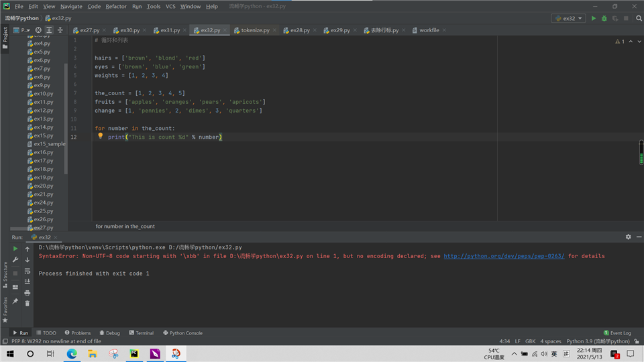This screenshot has height=362, width=644.
Task: Follow the pep-0263 link in console
Action: (x=504, y=255)
